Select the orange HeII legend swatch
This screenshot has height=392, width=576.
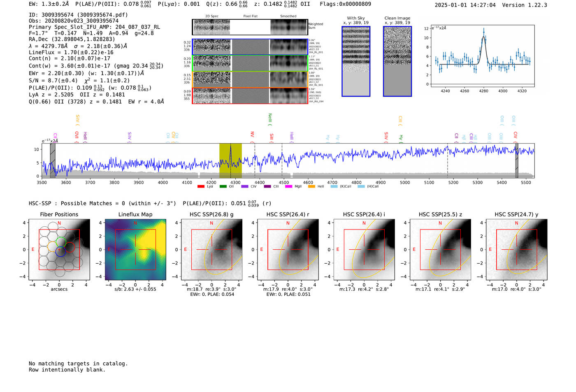click(311, 186)
